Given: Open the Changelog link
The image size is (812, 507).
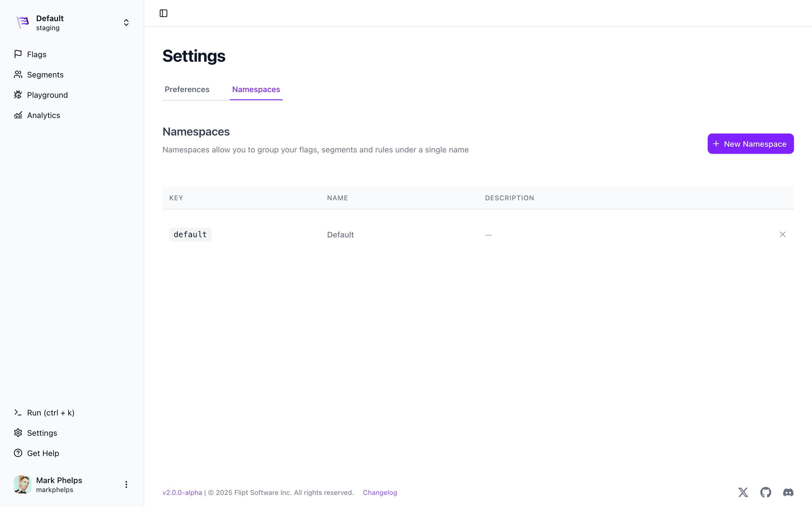Looking at the screenshot, I should [380, 492].
